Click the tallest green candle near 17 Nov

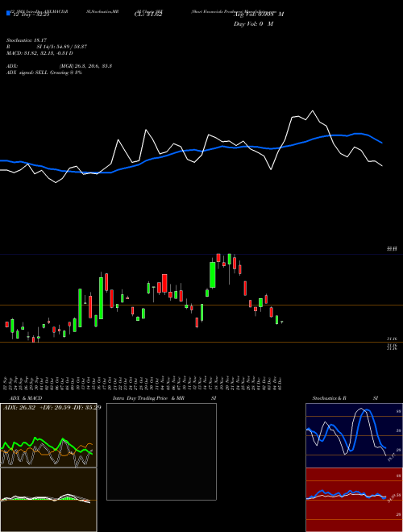(x=213, y=275)
